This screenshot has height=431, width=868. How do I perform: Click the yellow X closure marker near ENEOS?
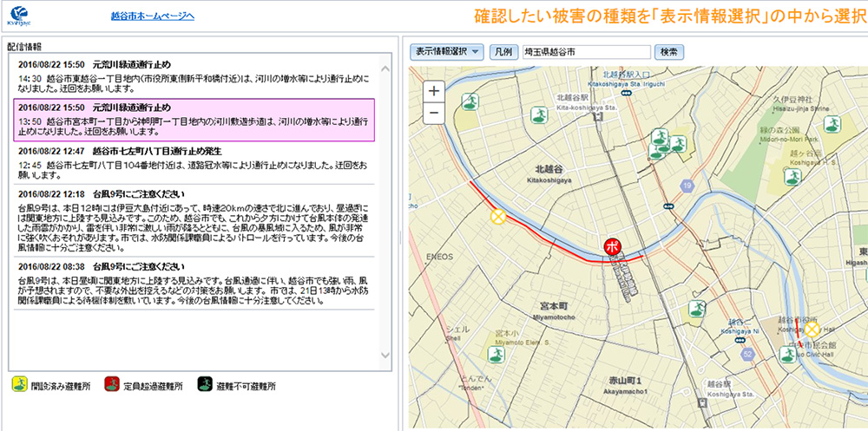click(x=498, y=217)
